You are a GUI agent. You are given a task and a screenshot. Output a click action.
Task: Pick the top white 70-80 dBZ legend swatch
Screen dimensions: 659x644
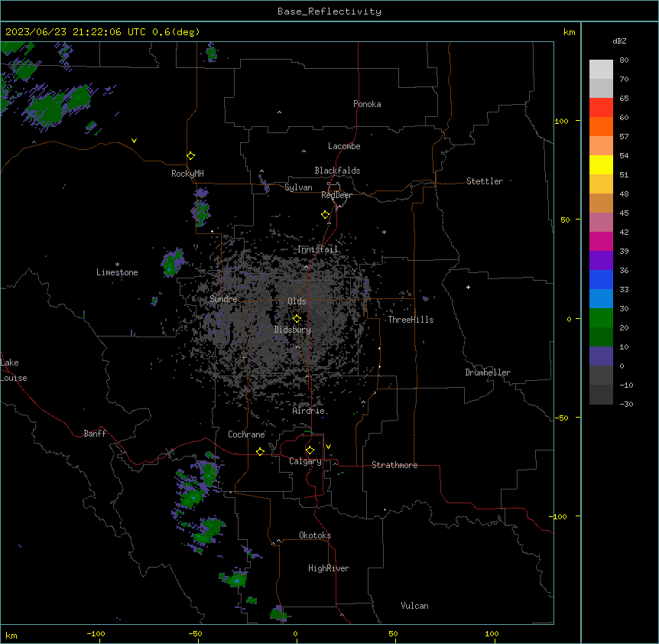(601, 69)
